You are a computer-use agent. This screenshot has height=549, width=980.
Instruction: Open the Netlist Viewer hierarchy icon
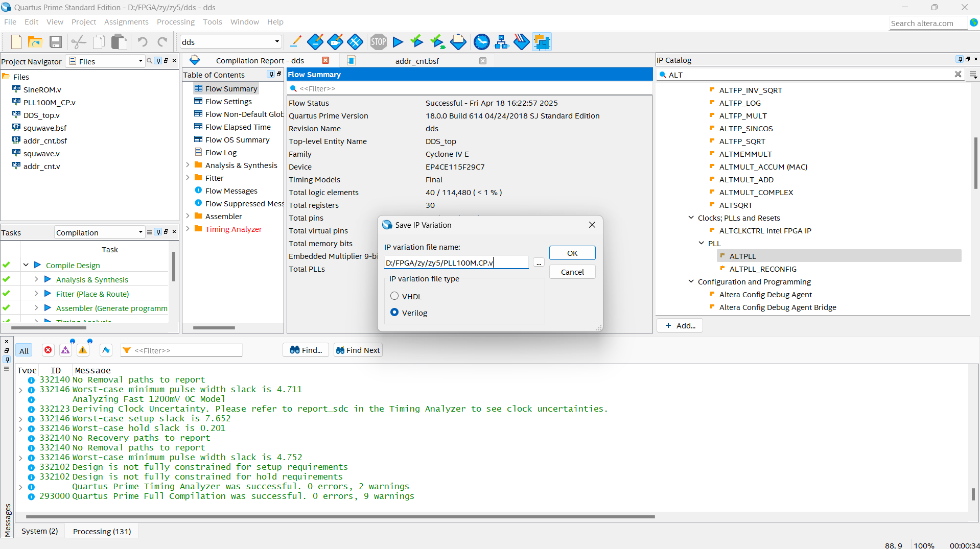point(501,42)
